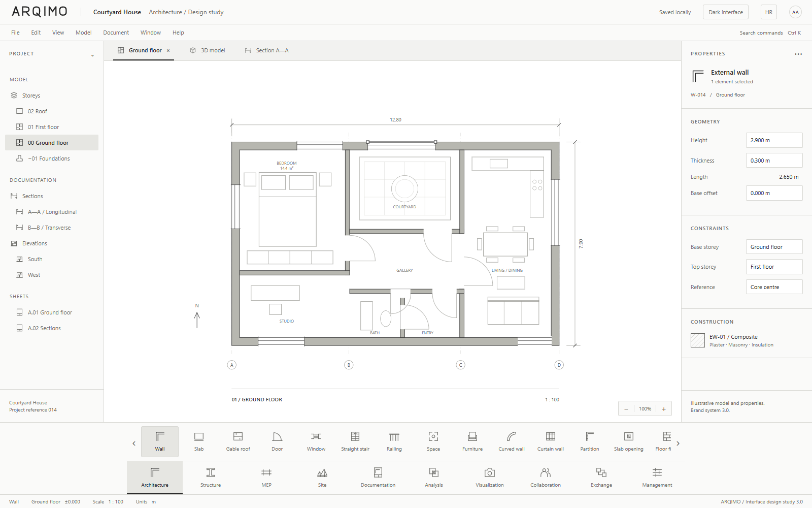812x508 pixels.
Task: Select the Curtain wall tool
Action: pyautogui.click(x=551, y=441)
